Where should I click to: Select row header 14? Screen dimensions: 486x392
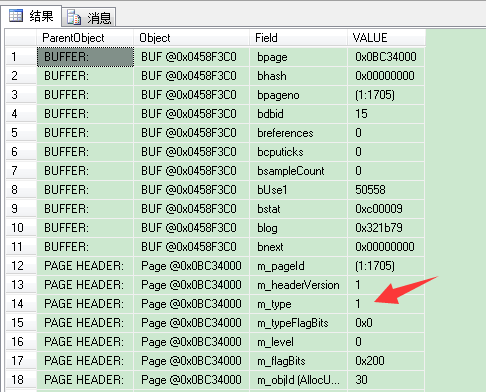tap(21, 304)
